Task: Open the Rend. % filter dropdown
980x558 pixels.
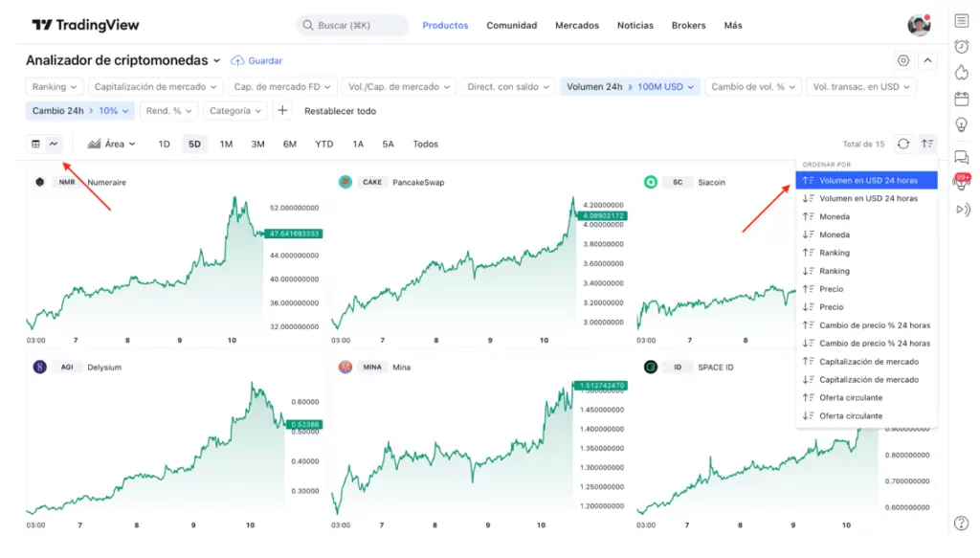Action: (x=168, y=111)
